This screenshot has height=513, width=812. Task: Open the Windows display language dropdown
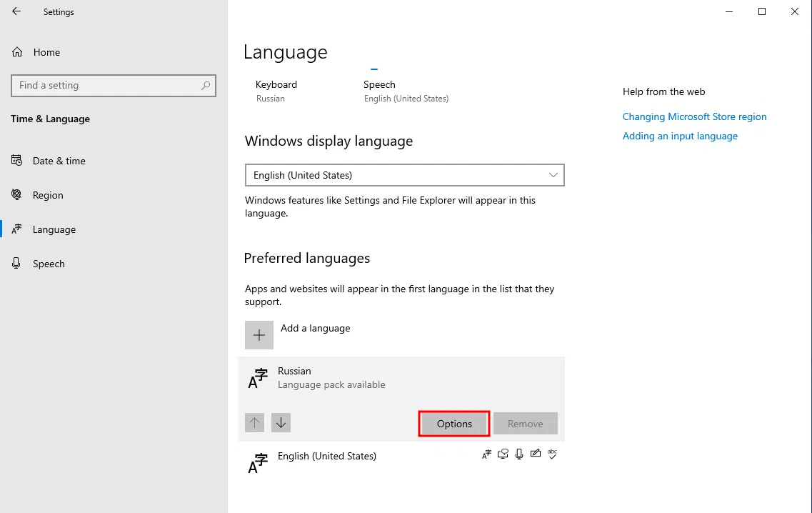click(x=404, y=175)
